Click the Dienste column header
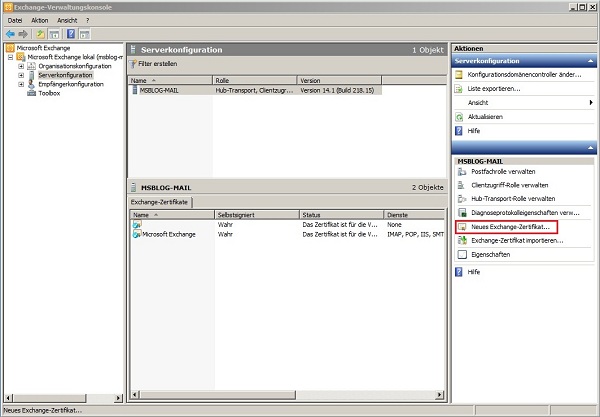Screen dimensions: 600x417 pyautogui.click(x=414, y=215)
